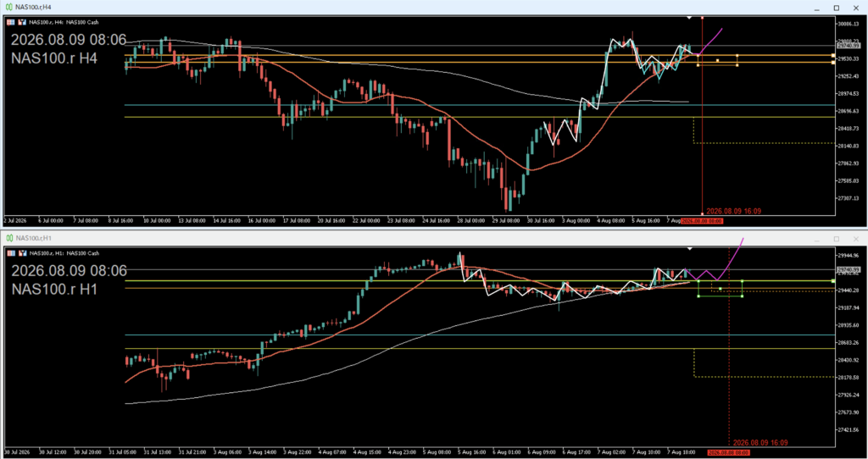Viewport: 868px width, 459px height.
Task: Click red highlighted time label on H1 time axis
Action: pyautogui.click(x=728, y=452)
